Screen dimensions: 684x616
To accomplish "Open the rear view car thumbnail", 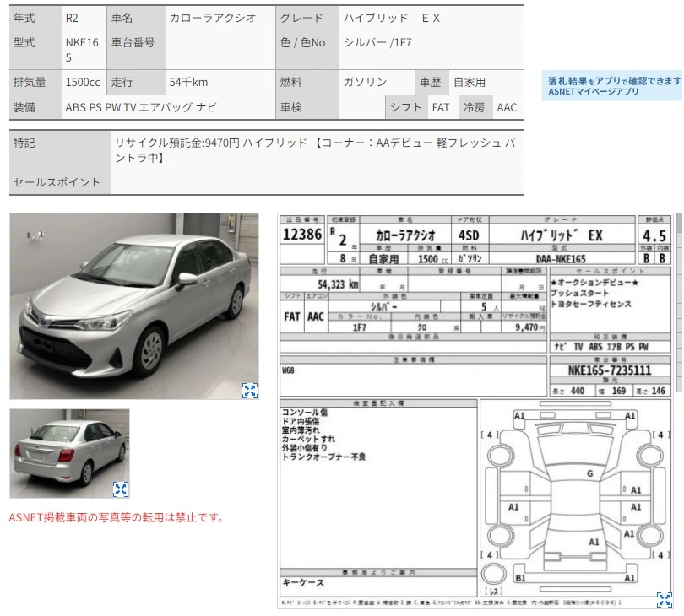I will 69,453.
